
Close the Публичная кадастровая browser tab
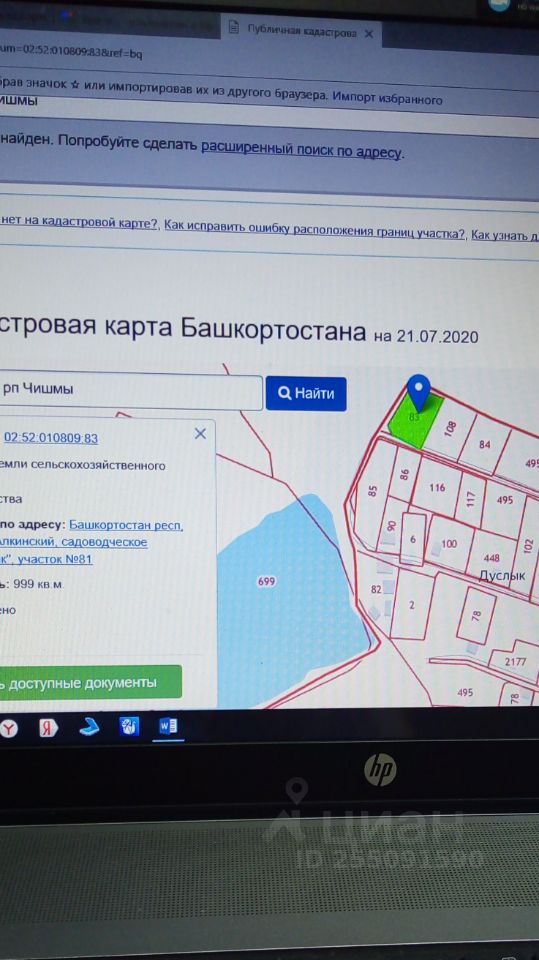tap(369, 34)
